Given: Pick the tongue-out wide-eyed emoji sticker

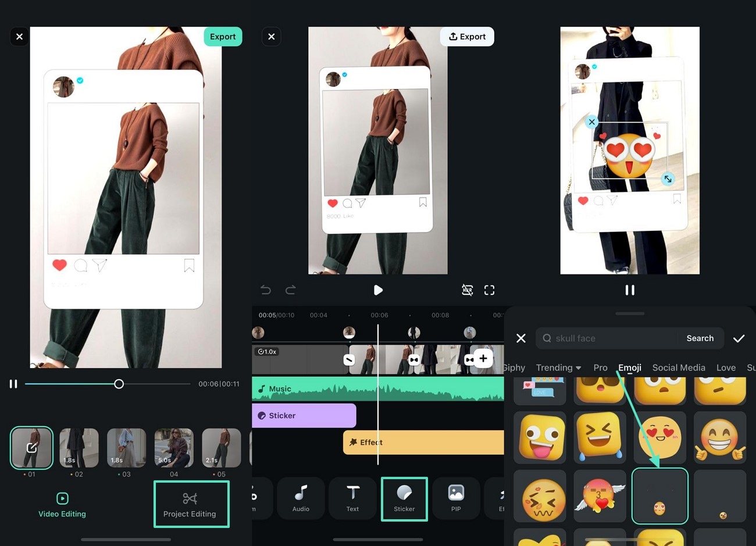Looking at the screenshot, I should [540, 437].
